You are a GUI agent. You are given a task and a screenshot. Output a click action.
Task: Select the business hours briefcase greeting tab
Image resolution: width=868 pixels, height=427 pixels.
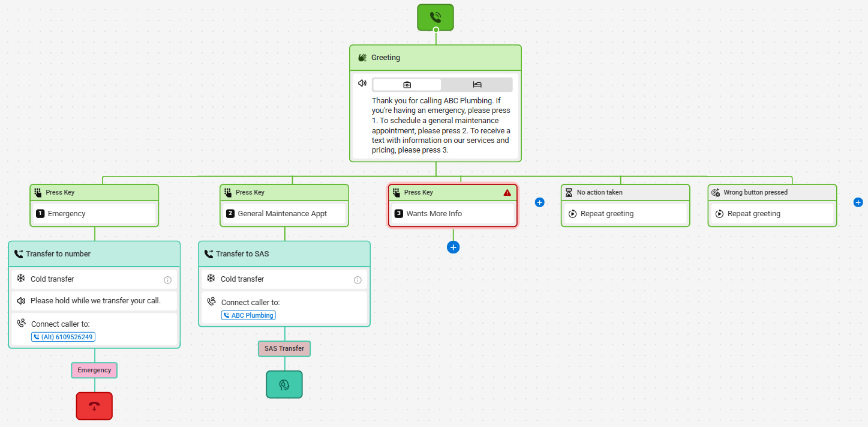pyautogui.click(x=407, y=85)
